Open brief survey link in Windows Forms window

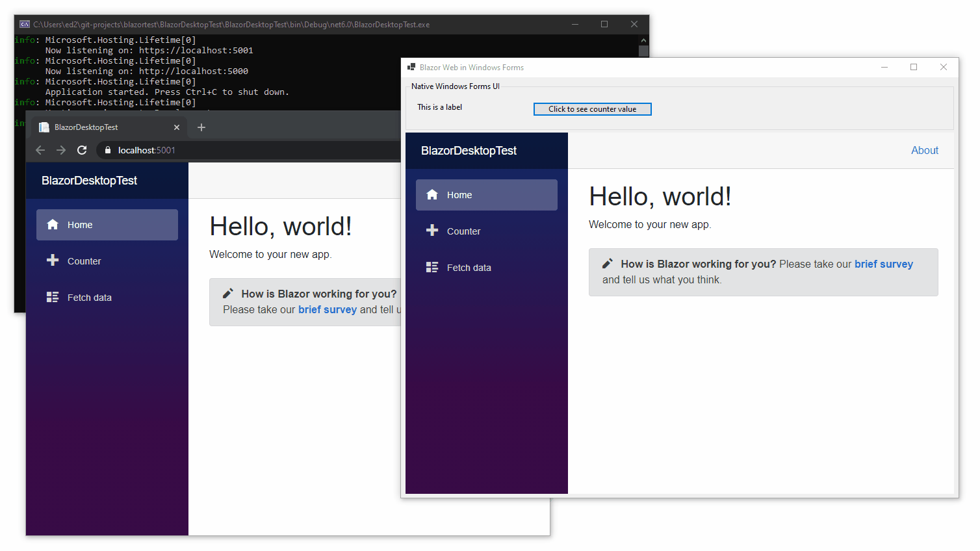(x=884, y=264)
